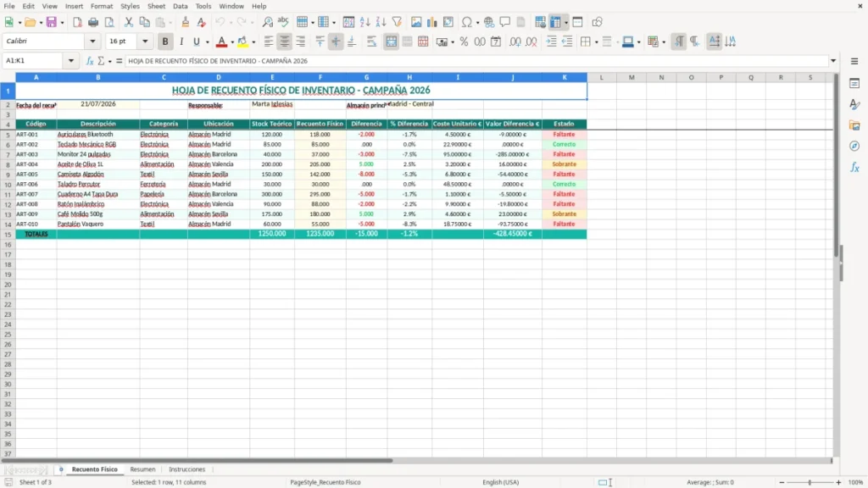Open borders dropdown arrow
Image resolution: width=868 pixels, height=488 pixels.
[596, 42]
